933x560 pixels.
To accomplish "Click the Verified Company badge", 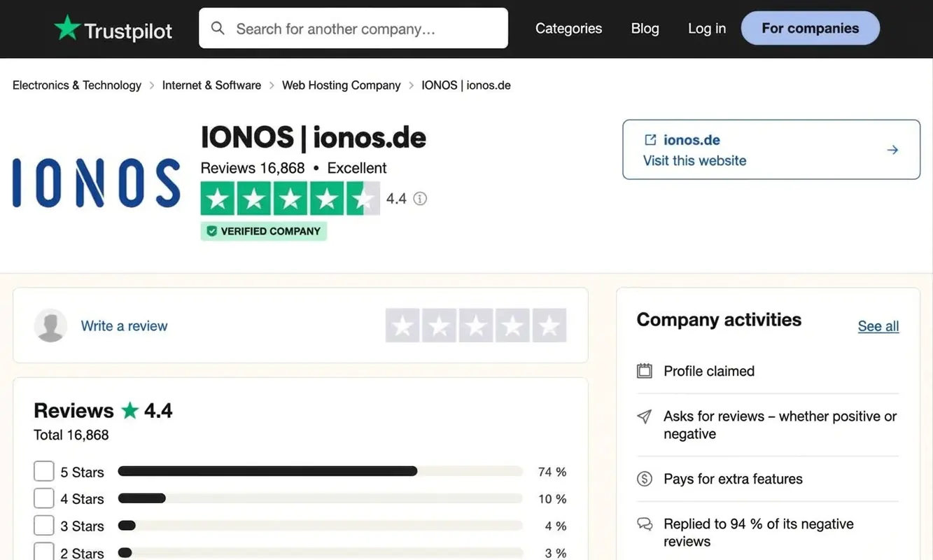I will pos(263,231).
